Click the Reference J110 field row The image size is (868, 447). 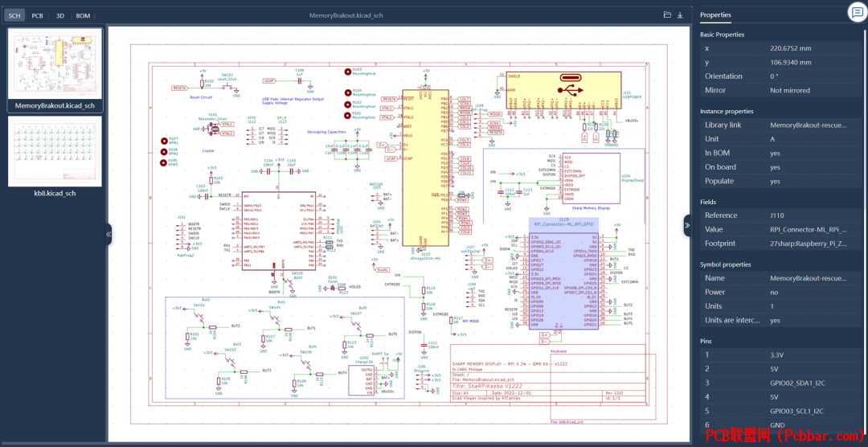click(780, 215)
